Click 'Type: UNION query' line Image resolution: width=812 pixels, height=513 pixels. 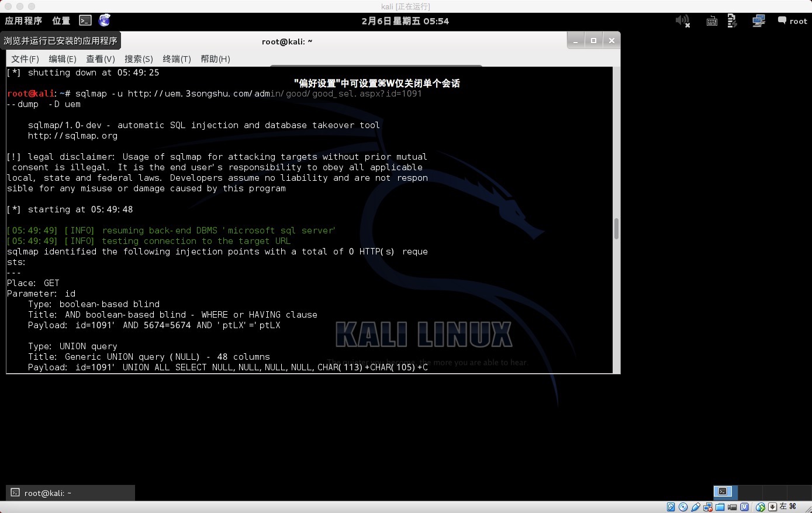point(72,346)
